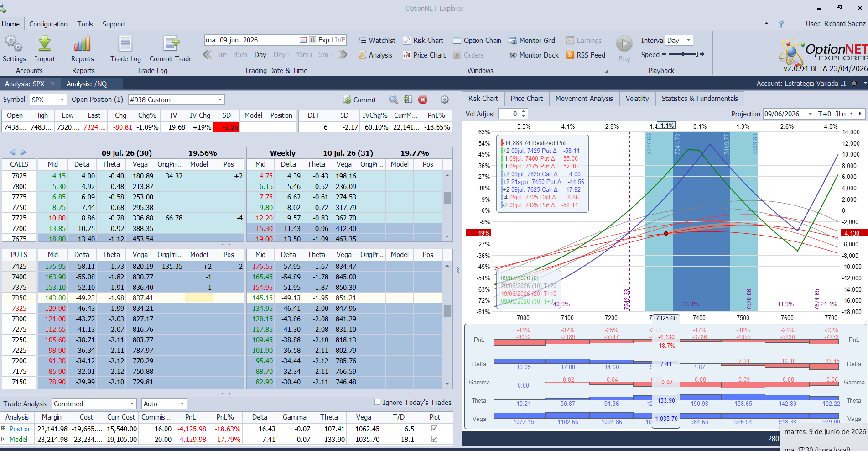This screenshot has height=451, width=868.
Task: Expand the Position analysis row
Action: pyautogui.click(x=4, y=429)
